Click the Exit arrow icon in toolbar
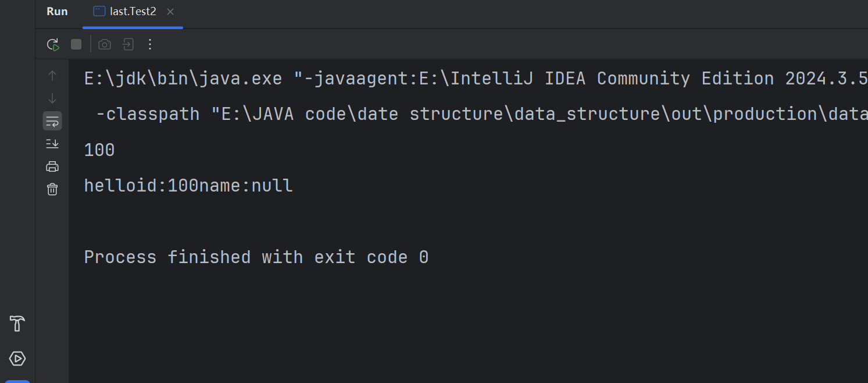 [127, 44]
